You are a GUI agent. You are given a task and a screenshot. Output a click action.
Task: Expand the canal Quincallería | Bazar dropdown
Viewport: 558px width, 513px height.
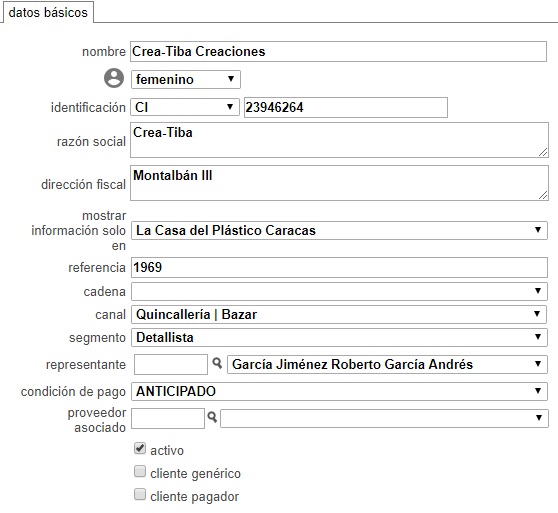coord(339,314)
